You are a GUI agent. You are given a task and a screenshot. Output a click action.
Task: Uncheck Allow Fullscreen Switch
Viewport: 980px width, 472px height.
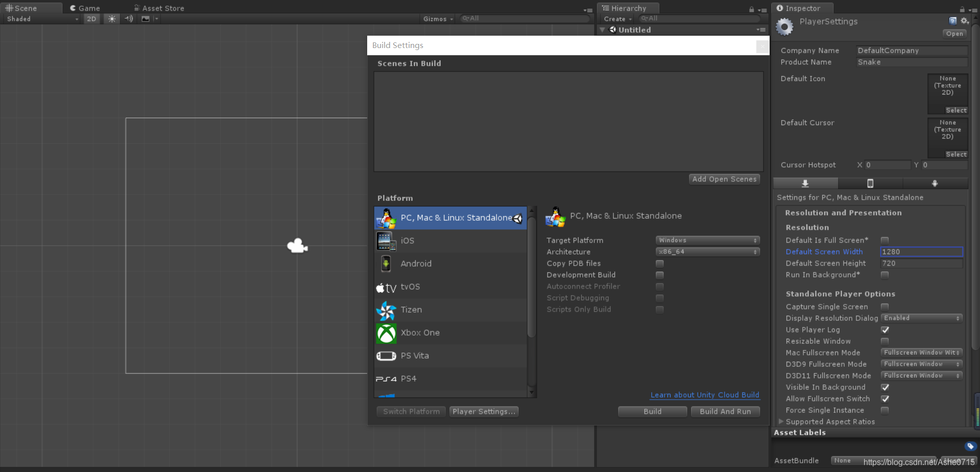(x=885, y=398)
